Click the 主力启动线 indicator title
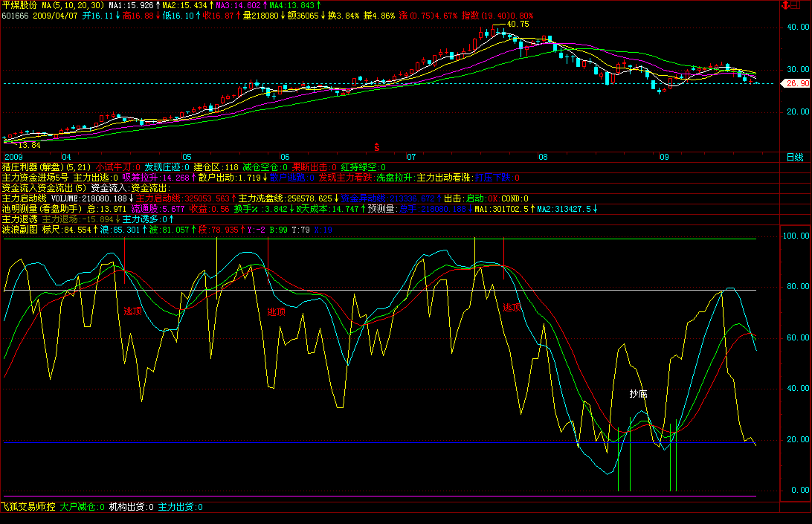Screen dimensions: 812x524 [x=24, y=198]
